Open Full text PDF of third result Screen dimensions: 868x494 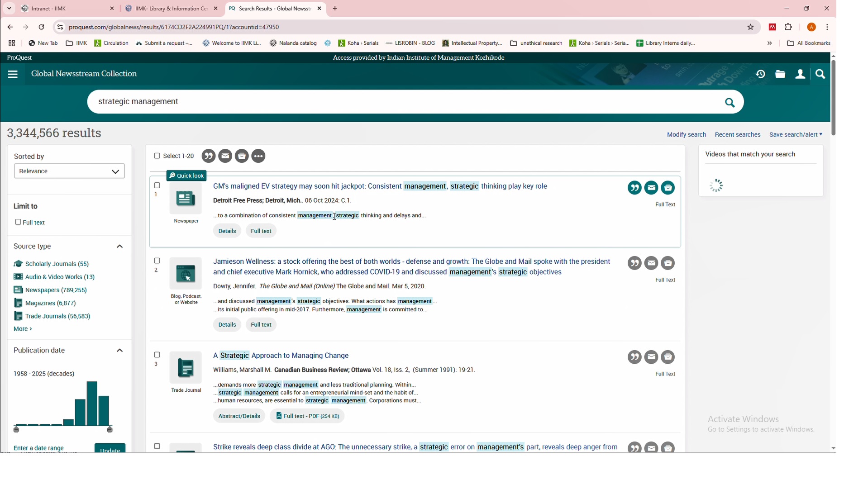[x=307, y=417]
